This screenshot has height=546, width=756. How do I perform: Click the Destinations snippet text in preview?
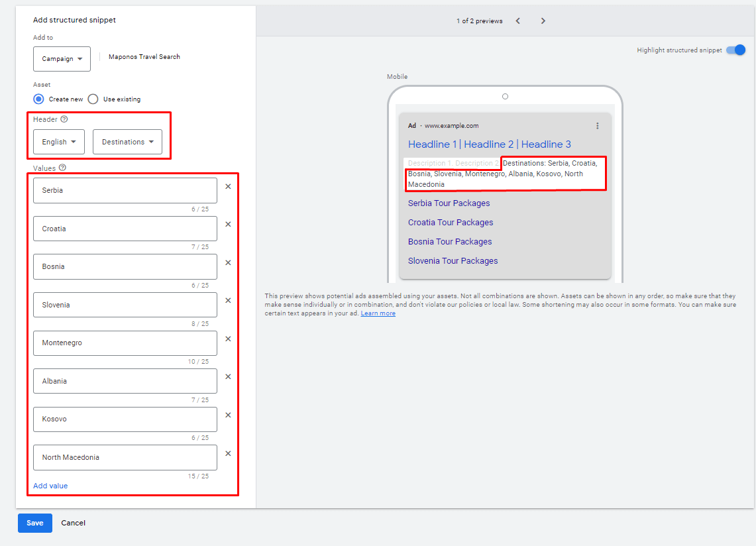tap(503, 174)
